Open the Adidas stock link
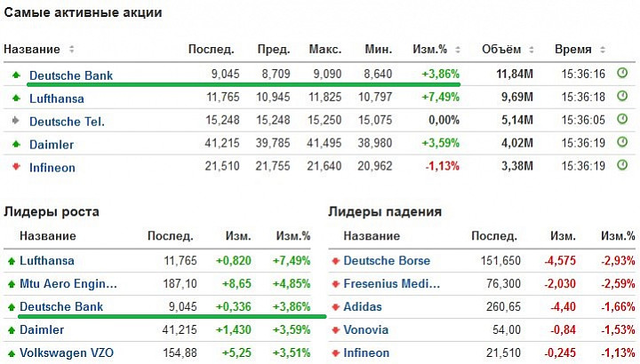Viewport: 640px width, 364px height. point(363,306)
